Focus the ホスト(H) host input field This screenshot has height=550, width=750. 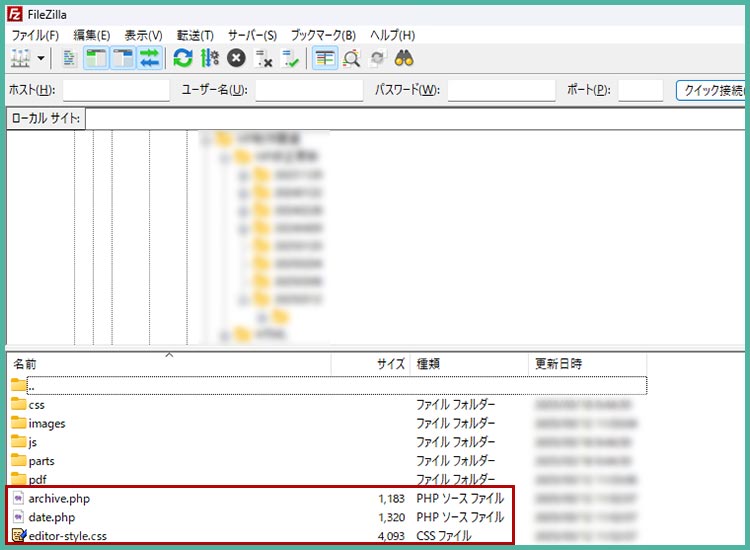(116, 90)
